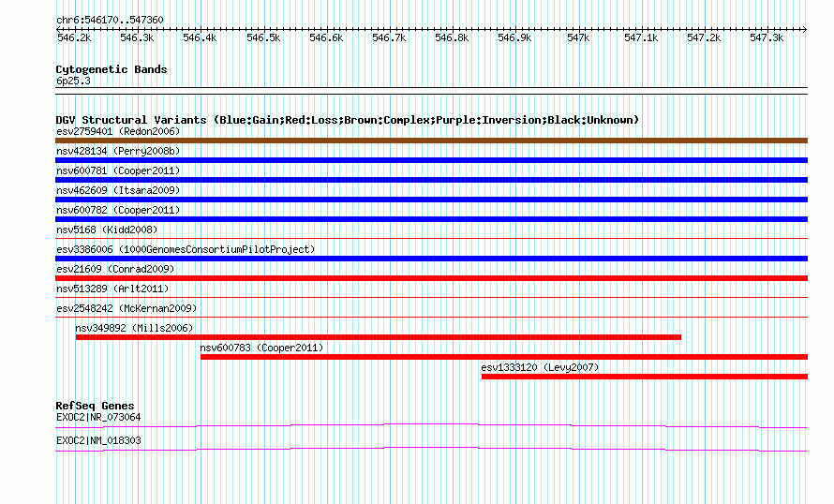Open the nsv428134 (Perry2008b) label
Viewport: 834px width, 504px height.
coord(118,151)
